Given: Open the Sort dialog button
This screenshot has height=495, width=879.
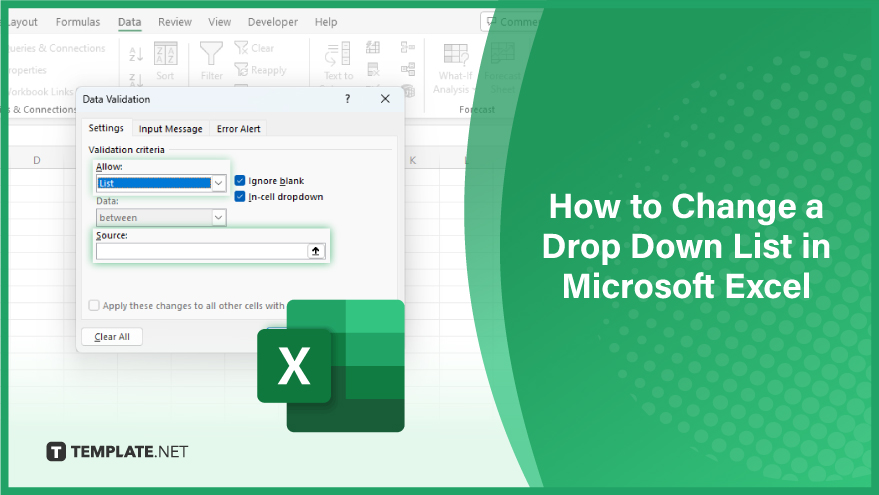Looking at the screenshot, I should pyautogui.click(x=165, y=61).
